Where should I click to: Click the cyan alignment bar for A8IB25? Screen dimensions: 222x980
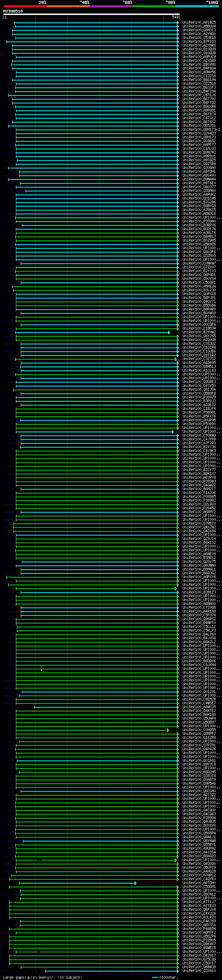click(96, 23)
